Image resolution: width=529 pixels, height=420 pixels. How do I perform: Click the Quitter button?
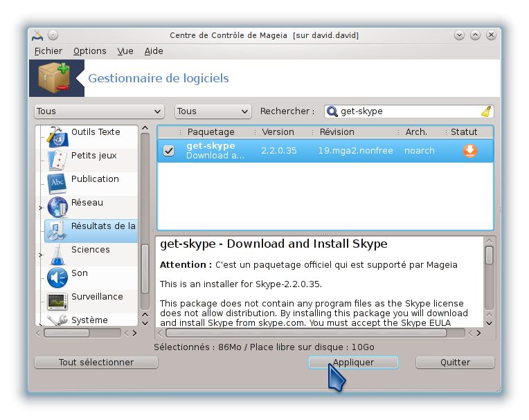pyautogui.click(x=455, y=363)
